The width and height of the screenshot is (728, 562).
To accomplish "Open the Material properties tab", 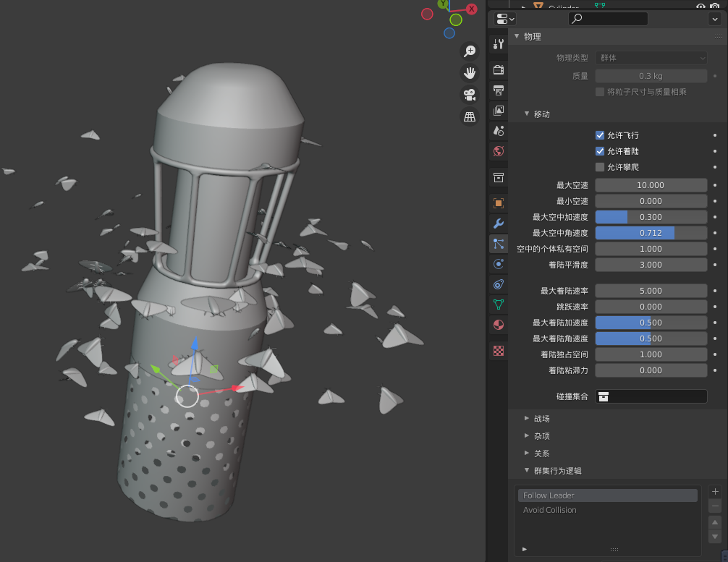I will (498, 324).
